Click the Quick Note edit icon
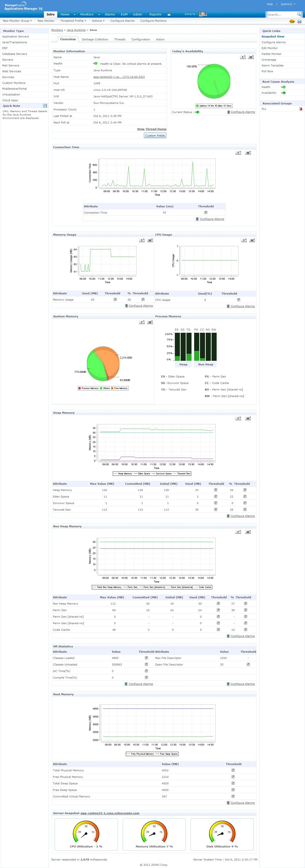Viewport: 305px width, 868px height. tap(45, 106)
